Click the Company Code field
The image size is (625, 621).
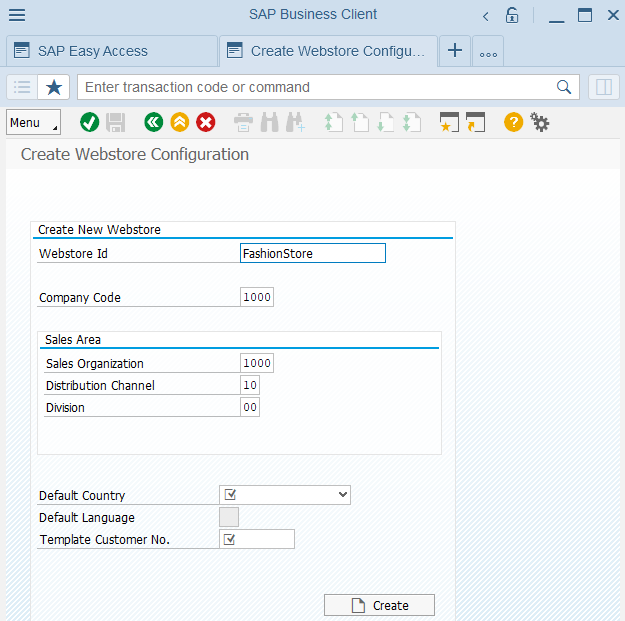coord(257,297)
